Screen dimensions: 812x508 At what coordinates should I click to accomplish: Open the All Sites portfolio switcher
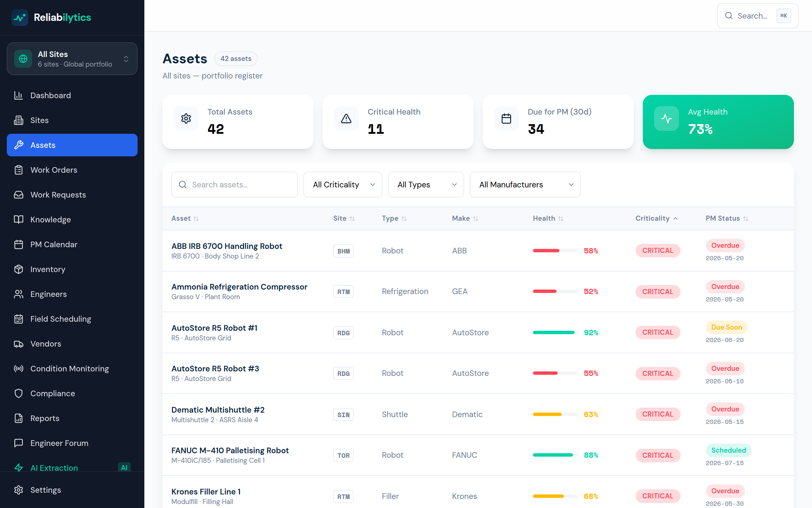tap(72, 59)
